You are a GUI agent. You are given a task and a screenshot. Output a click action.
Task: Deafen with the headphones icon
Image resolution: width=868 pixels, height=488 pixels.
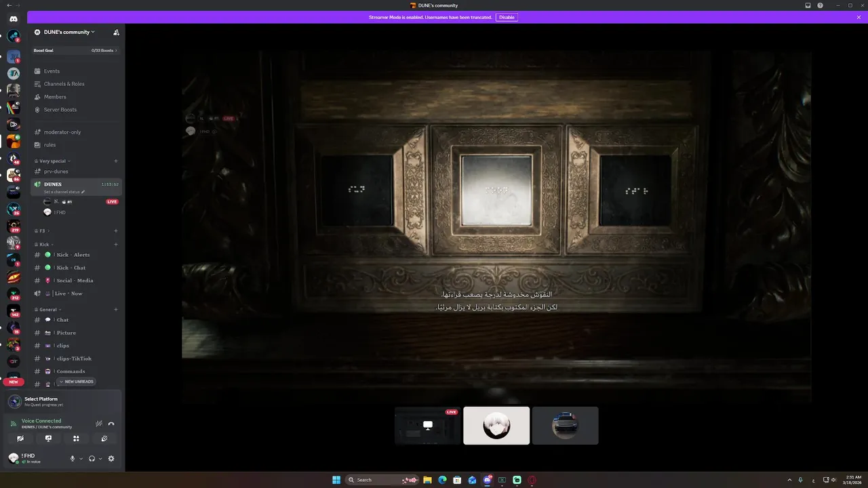92,459
